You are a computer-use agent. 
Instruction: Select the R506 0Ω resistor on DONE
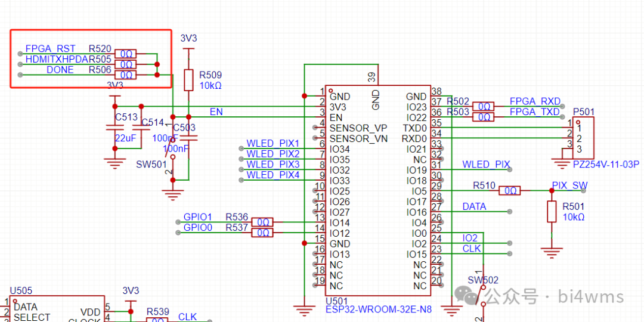tap(125, 75)
